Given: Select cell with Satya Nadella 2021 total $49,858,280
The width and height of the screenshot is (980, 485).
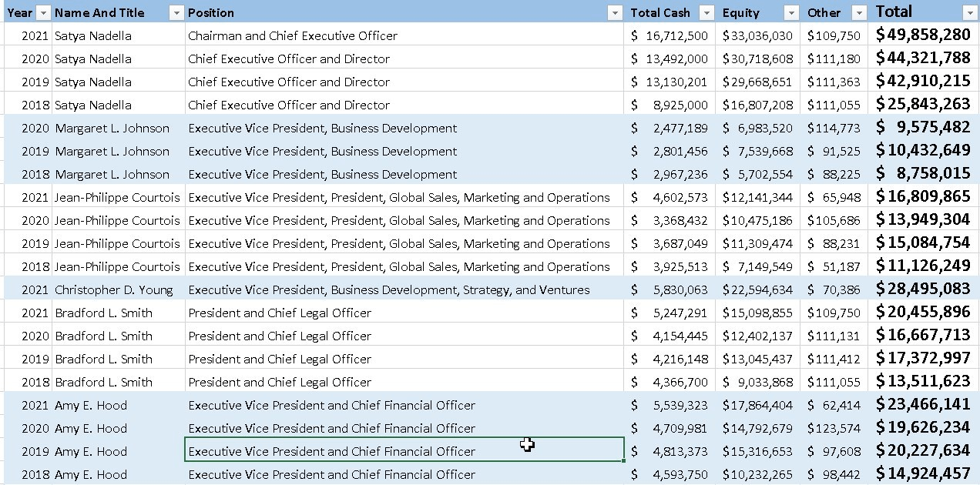Looking at the screenshot, I should tap(923, 35).
